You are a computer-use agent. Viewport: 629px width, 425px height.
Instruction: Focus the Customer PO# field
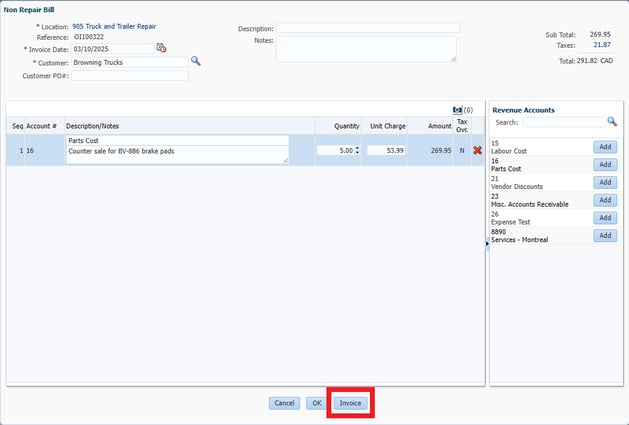[129, 75]
